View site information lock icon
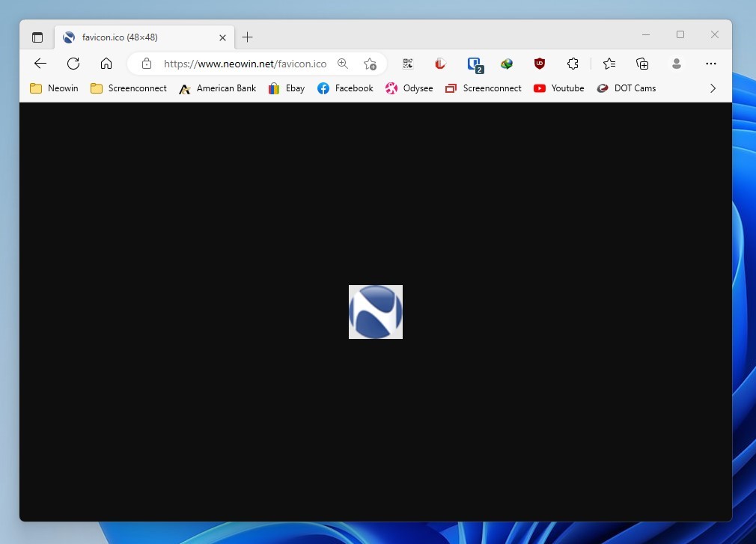756x544 pixels. (x=147, y=64)
